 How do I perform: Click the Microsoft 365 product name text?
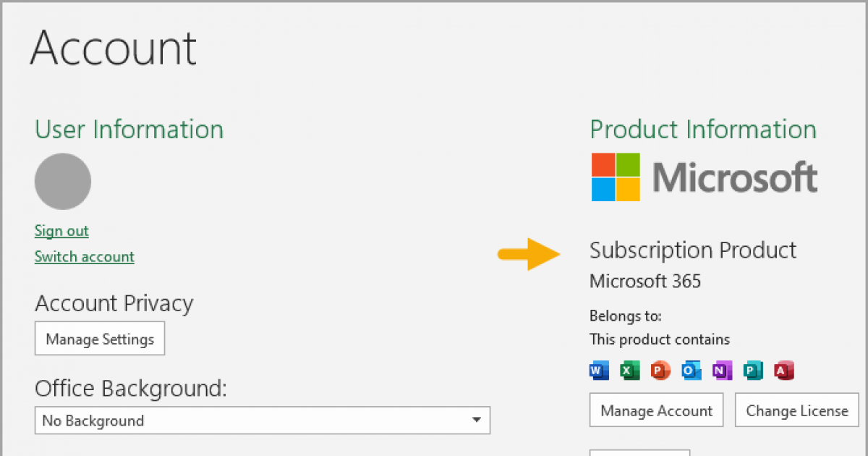coord(645,281)
